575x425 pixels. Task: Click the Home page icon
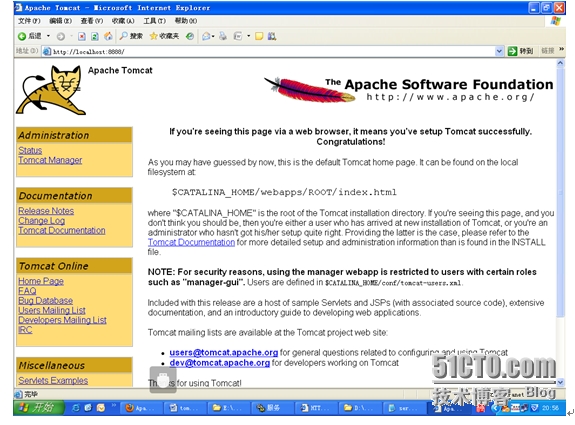click(x=108, y=36)
